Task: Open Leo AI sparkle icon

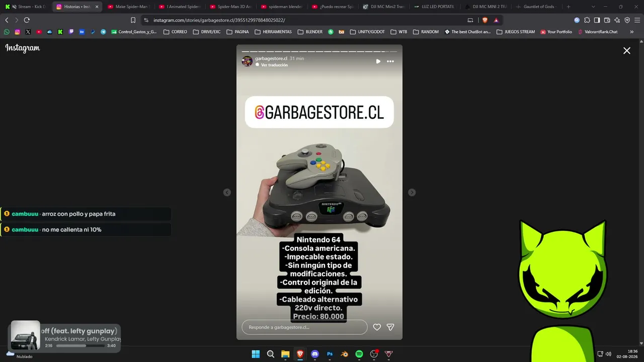Action: point(617,20)
